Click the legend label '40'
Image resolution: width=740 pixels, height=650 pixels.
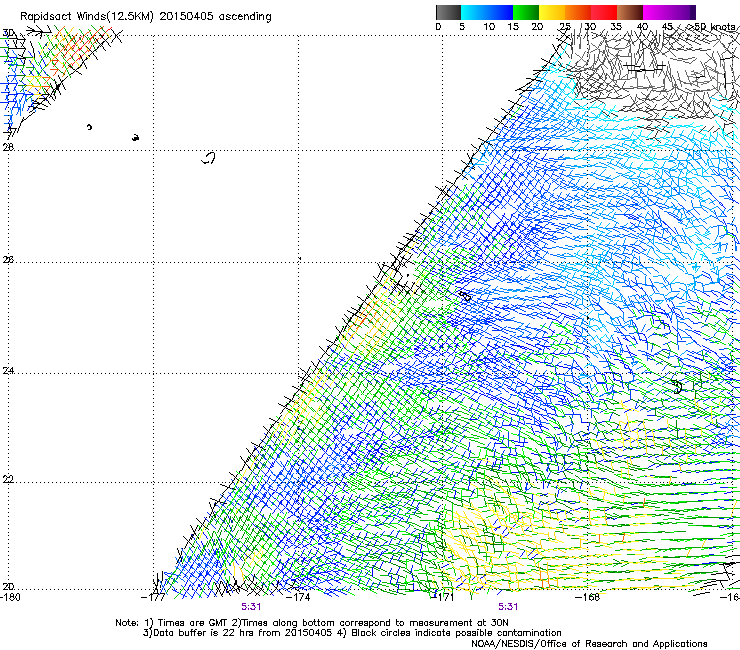(642, 27)
